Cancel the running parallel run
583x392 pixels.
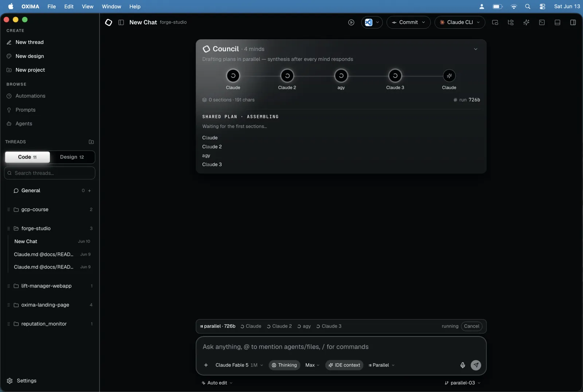(472, 326)
